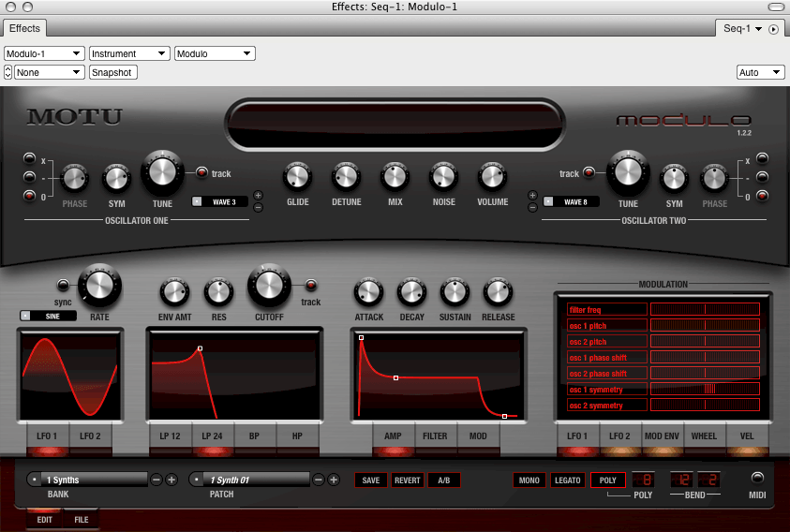Image resolution: width=790 pixels, height=532 pixels.
Task: Click the DECAY knob
Action: [411, 291]
